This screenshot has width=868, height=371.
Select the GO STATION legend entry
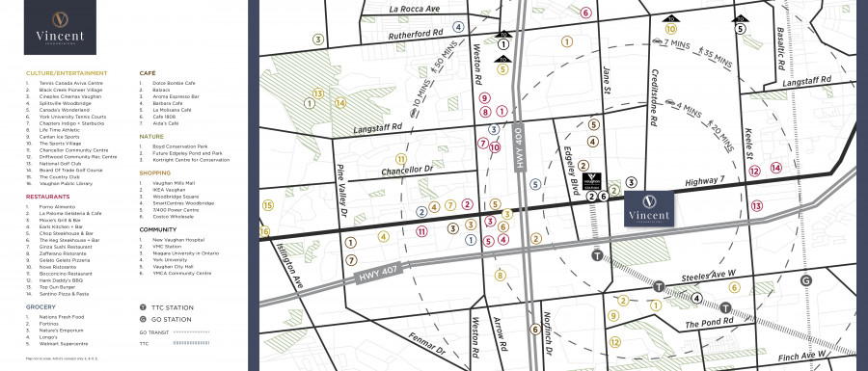click(x=166, y=320)
